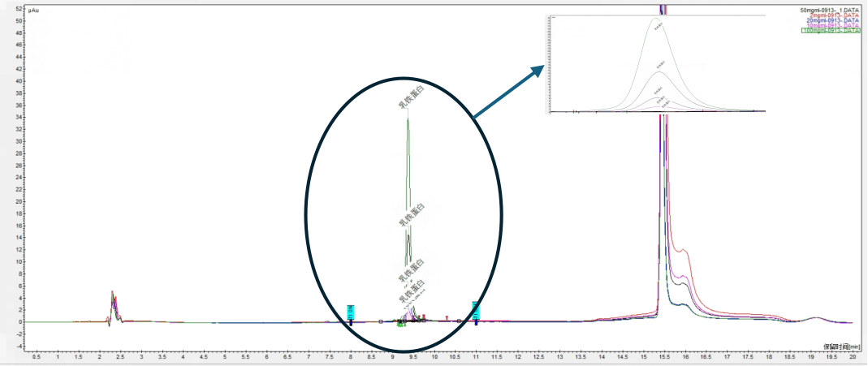868x366 pixels.
Task: Select the blue 20mgml-0913 legend entry
Action: (830, 20)
